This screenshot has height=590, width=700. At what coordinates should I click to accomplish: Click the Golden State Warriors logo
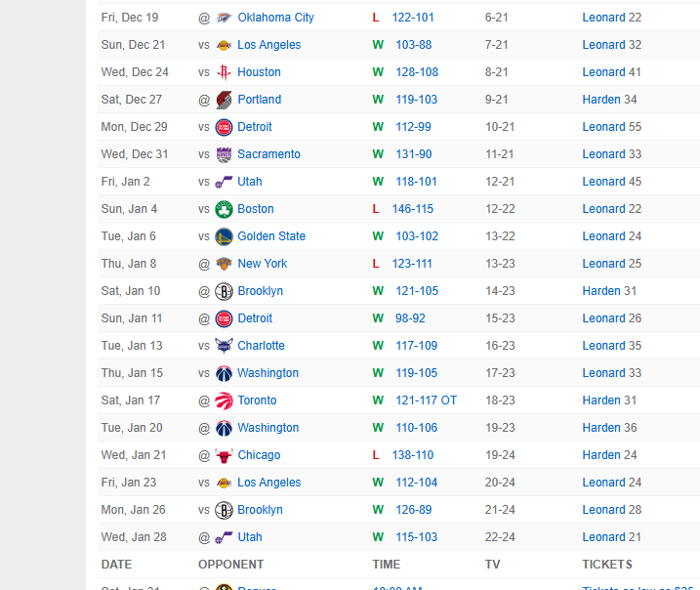(x=224, y=236)
